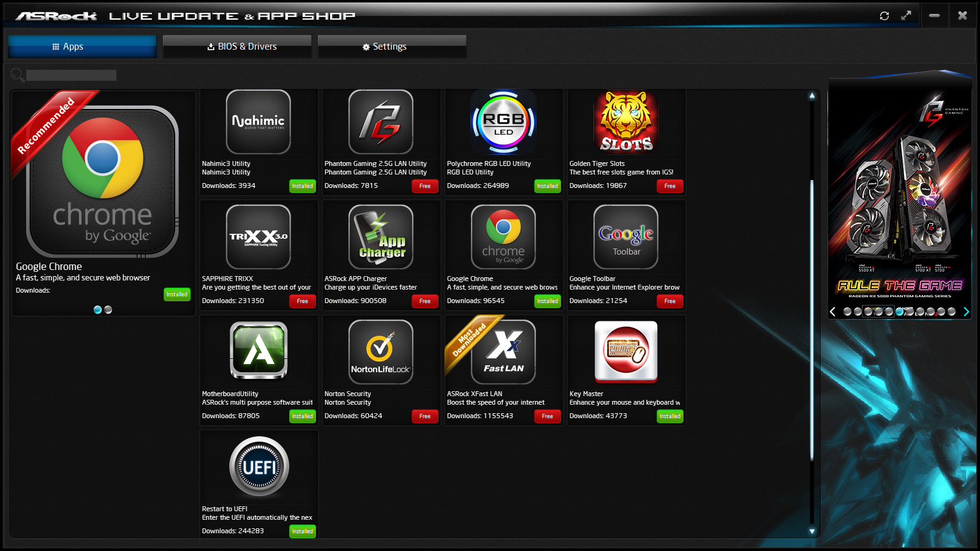Click the Free button for Phantom Gaming 2.5G LAN Utility
This screenshot has width=980, height=551.
425,186
